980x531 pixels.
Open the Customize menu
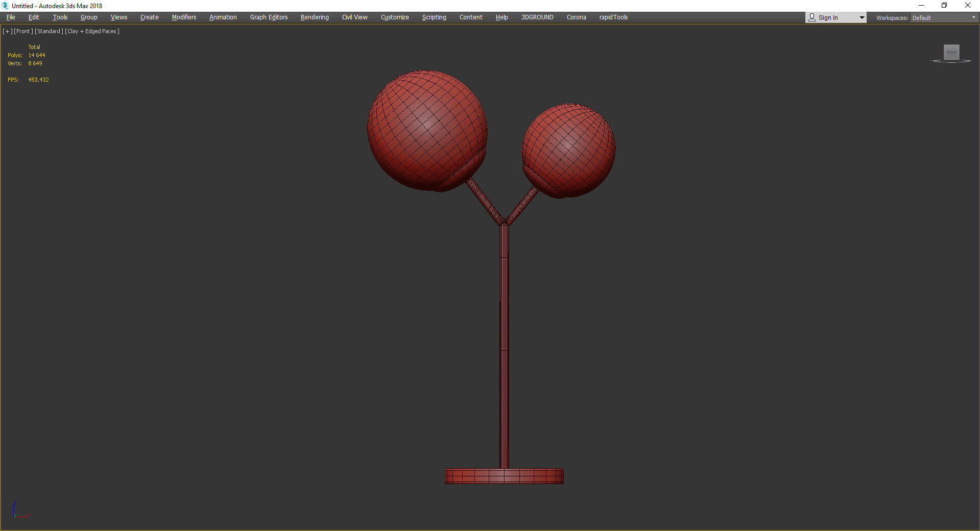click(x=395, y=17)
